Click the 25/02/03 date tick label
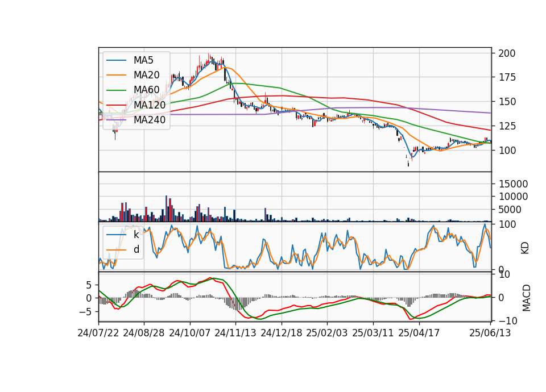The image size is (546, 392). (x=327, y=333)
